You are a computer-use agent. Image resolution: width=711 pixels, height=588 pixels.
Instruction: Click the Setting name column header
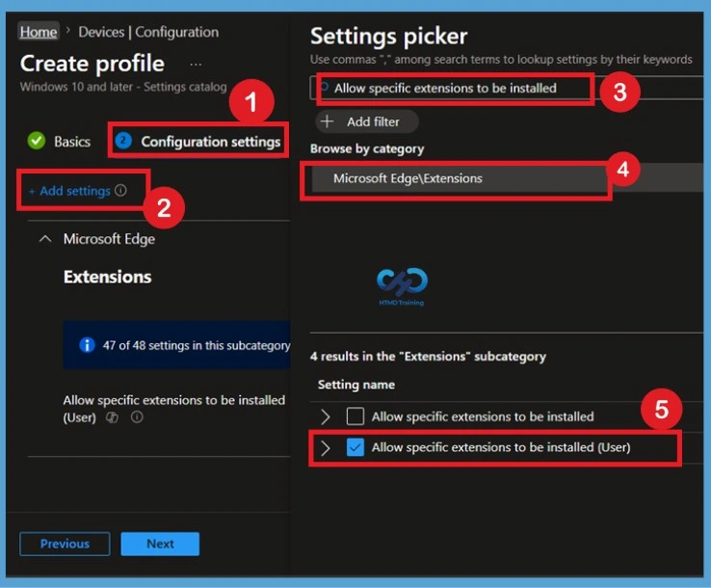point(356,385)
